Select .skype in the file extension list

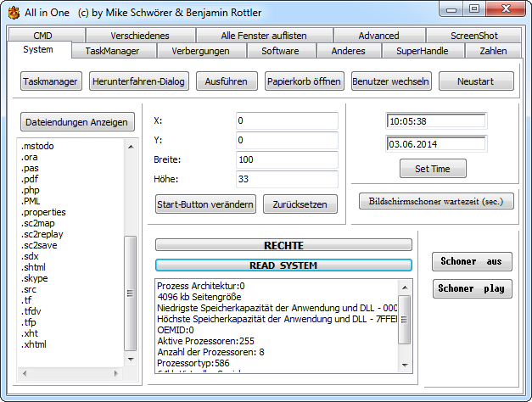coord(34,278)
